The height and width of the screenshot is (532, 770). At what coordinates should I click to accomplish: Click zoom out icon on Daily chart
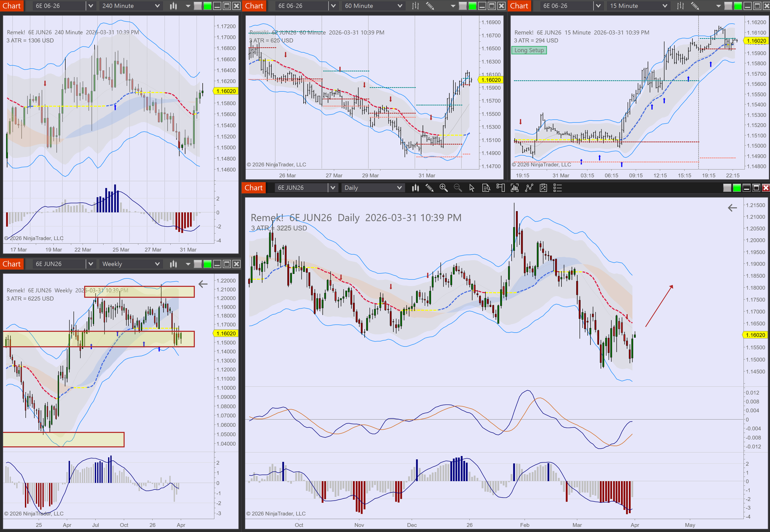(458, 188)
